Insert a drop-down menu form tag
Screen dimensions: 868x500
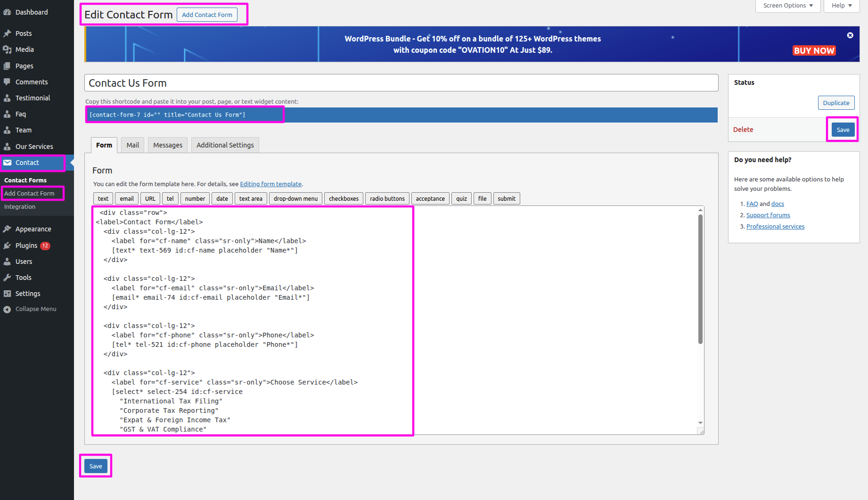tap(295, 199)
